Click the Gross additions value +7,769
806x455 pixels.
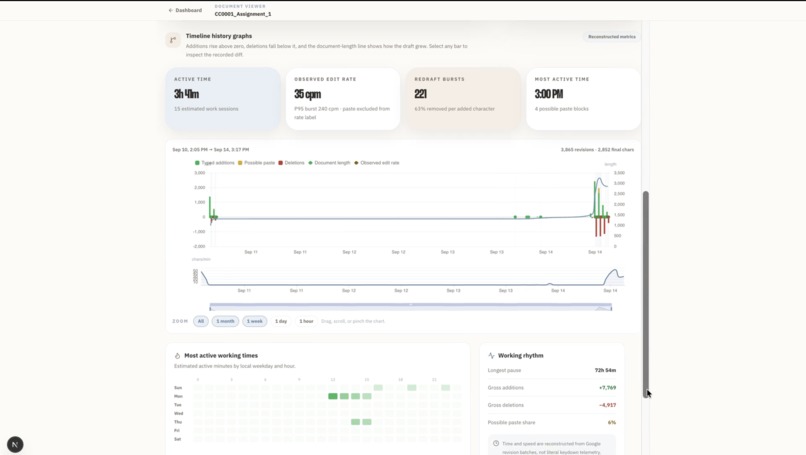[607, 388]
